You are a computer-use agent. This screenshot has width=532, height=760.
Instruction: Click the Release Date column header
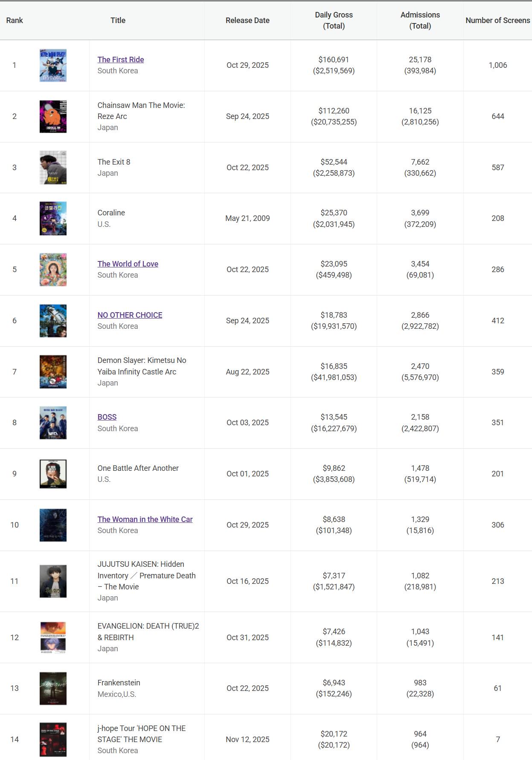[x=247, y=20]
